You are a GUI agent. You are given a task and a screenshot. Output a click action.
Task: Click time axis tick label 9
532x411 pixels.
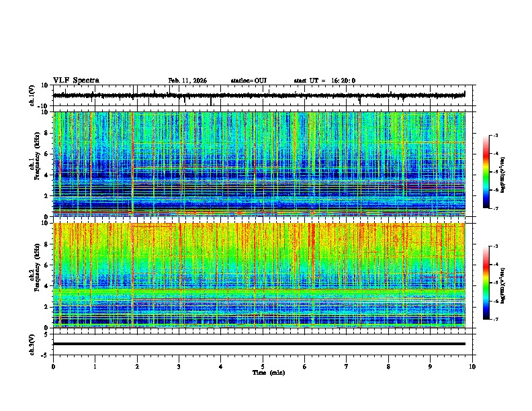(430, 367)
